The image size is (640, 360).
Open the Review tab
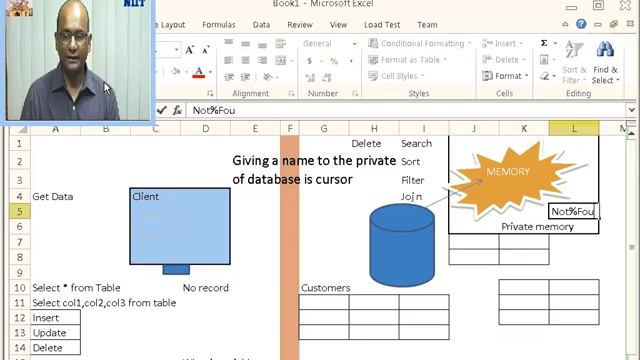(300, 25)
